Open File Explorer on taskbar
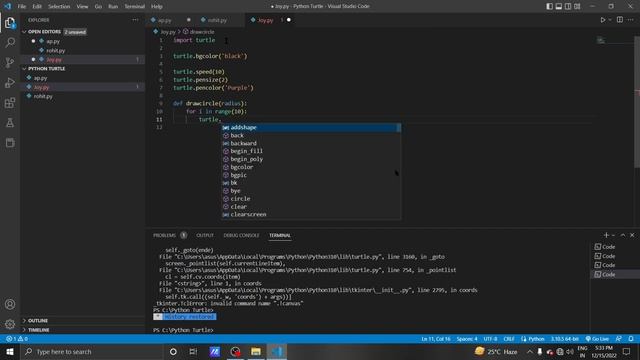This screenshot has height=360, width=640. point(256,351)
